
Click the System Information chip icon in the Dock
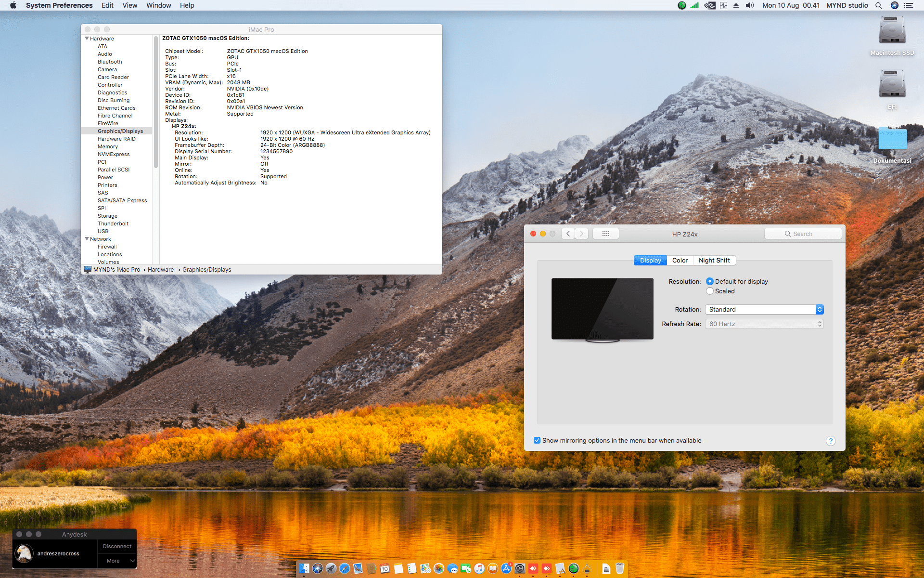(x=587, y=568)
